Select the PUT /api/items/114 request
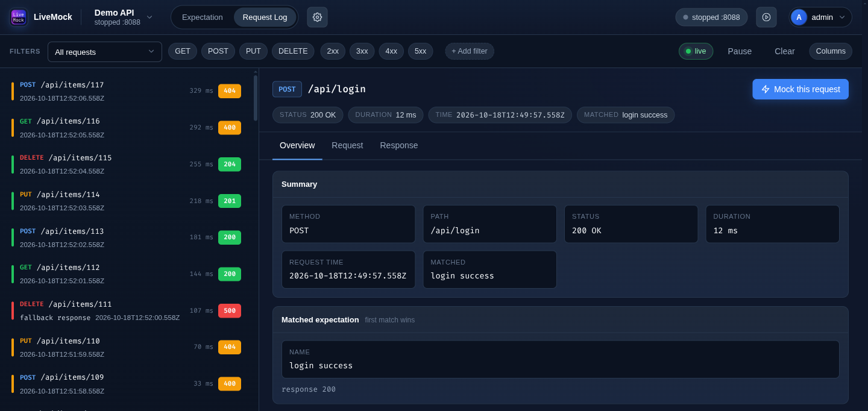The width and height of the screenshot is (868, 411). (x=127, y=201)
